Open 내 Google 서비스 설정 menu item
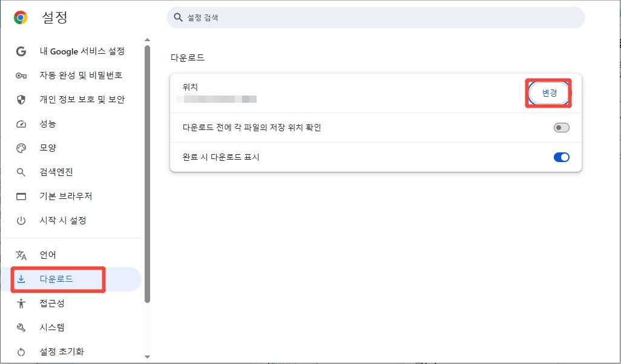The width and height of the screenshot is (621, 364). (x=82, y=51)
